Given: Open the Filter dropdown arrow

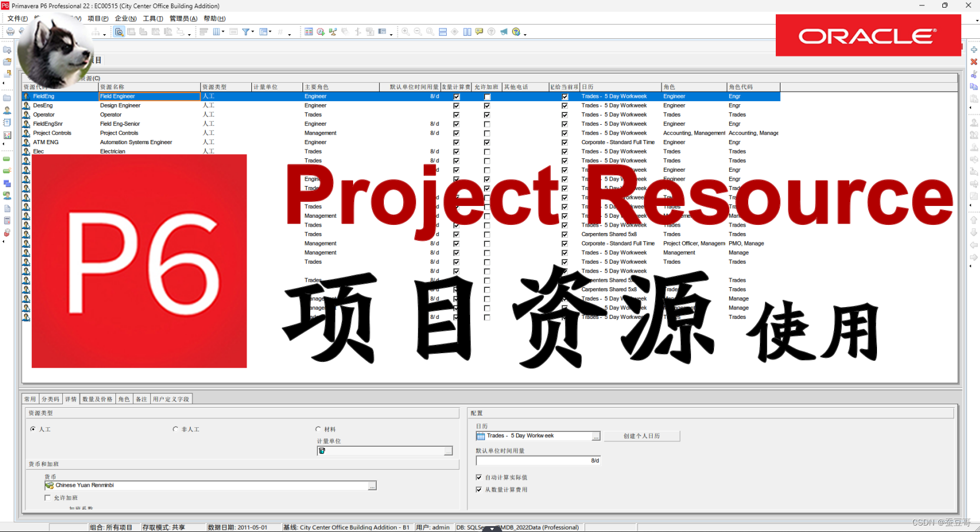Looking at the screenshot, I should pos(253,32).
